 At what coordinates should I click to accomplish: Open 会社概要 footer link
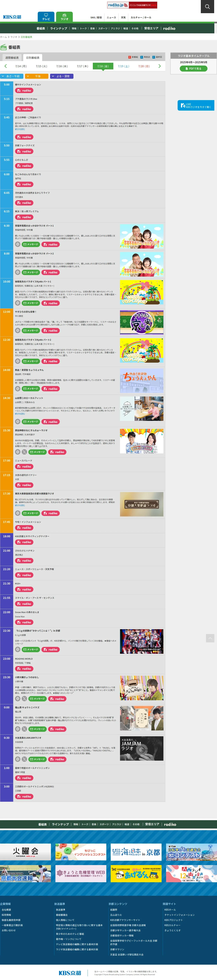coord(7,910)
